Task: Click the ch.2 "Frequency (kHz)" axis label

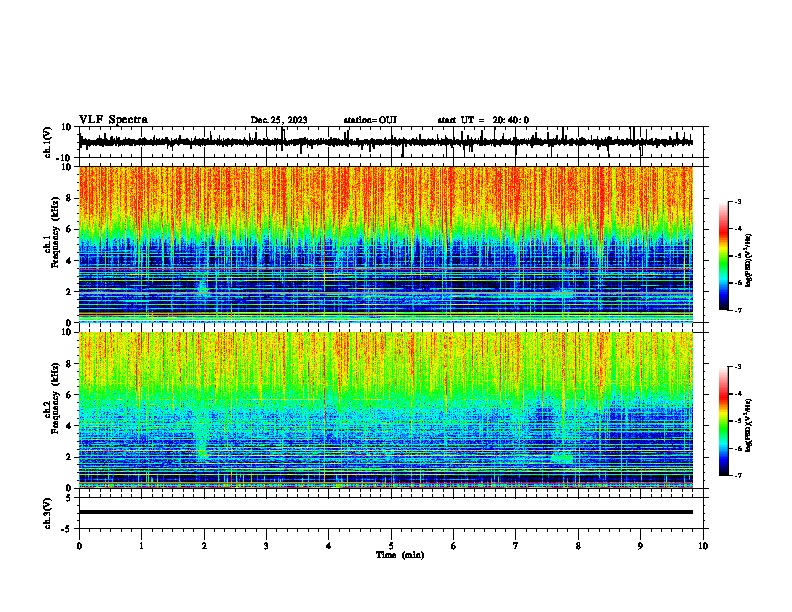Action: point(55,398)
